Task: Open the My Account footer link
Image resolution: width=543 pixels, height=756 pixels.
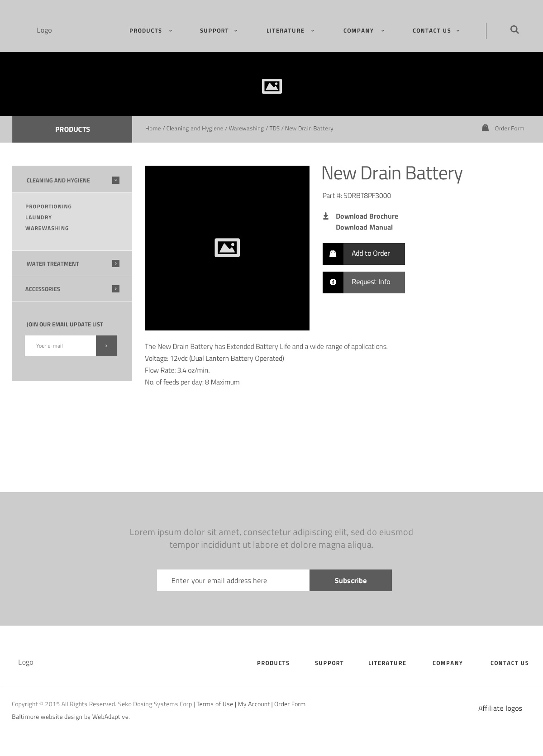Action: [x=254, y=704]
